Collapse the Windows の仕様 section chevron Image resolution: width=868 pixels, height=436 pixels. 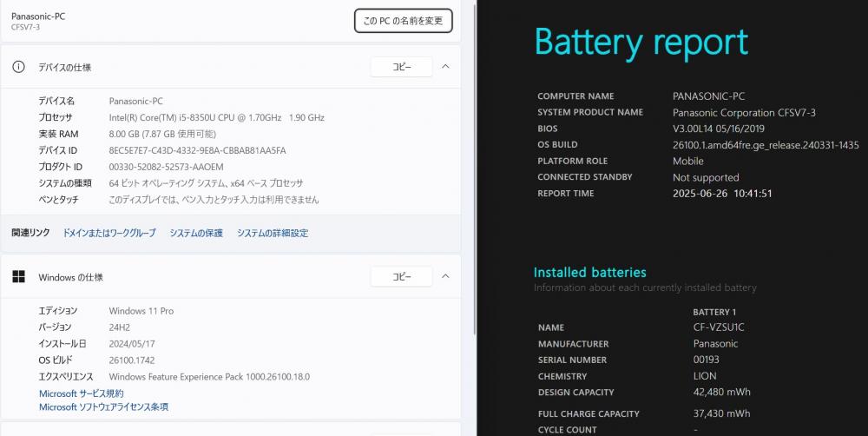pyautogui.click(x=445, y=276)
